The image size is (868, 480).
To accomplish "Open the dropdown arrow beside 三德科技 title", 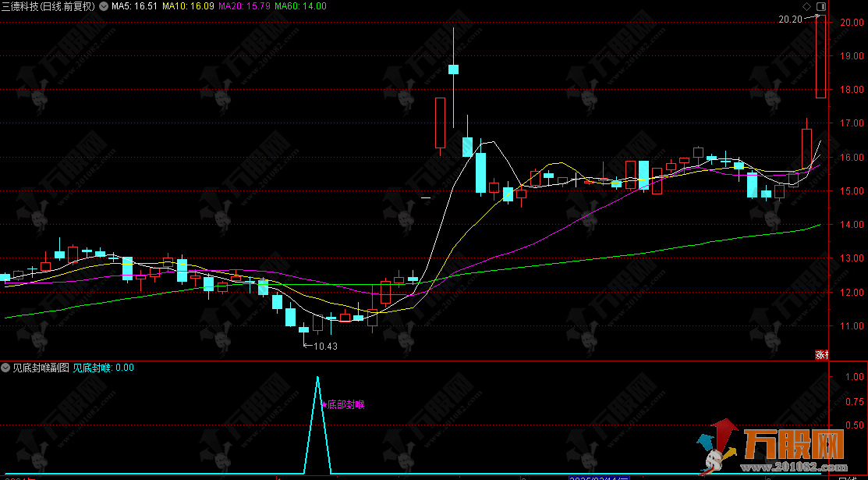I will (104, 7).
